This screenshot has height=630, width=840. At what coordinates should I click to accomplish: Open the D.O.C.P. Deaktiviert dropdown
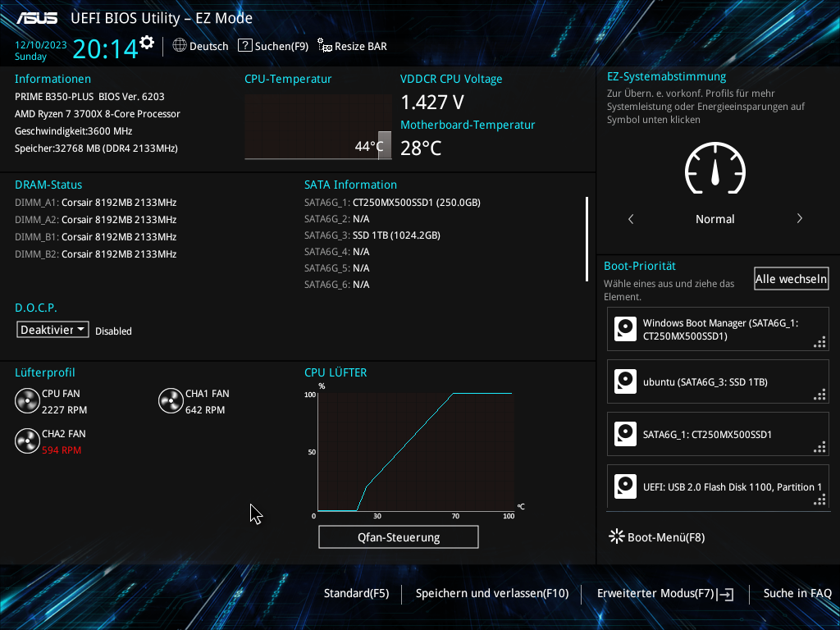pos(52,330)
